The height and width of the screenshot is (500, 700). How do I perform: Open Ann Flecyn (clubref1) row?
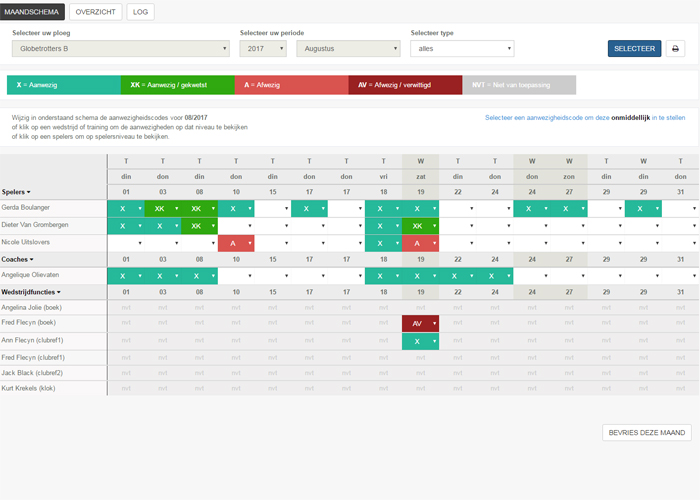click(x=32, y=340)
